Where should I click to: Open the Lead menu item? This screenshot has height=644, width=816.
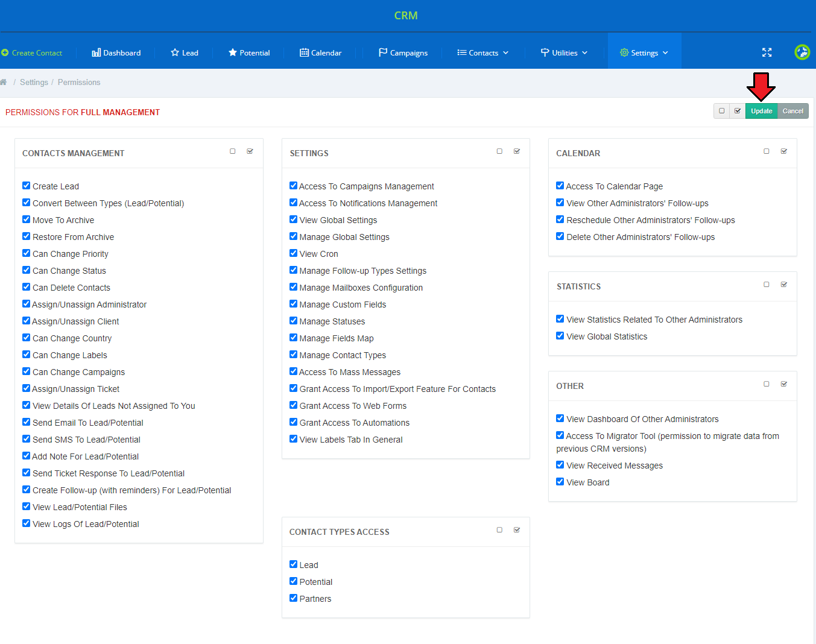click(185, 53)
